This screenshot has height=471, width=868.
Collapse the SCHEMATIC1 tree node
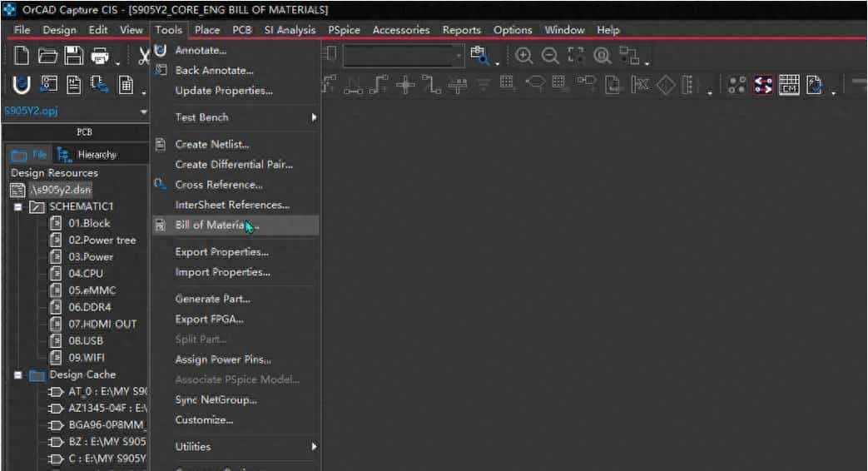(17, 206)
